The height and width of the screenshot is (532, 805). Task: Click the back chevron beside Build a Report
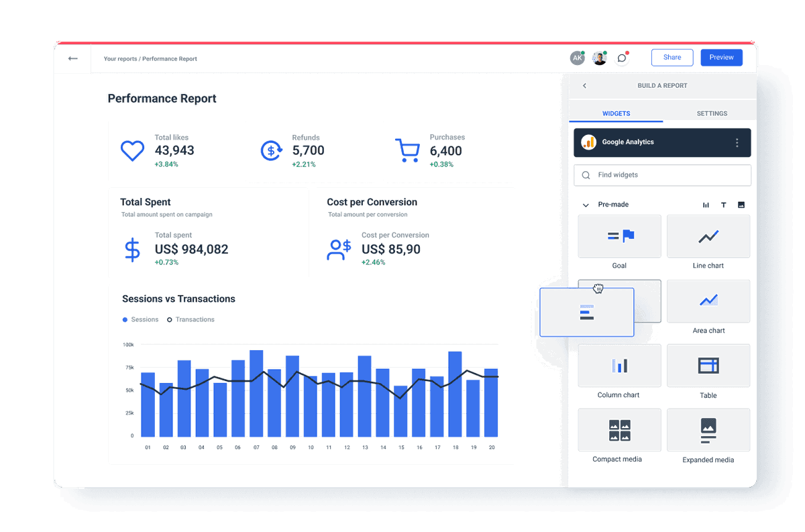pos(584,86)
